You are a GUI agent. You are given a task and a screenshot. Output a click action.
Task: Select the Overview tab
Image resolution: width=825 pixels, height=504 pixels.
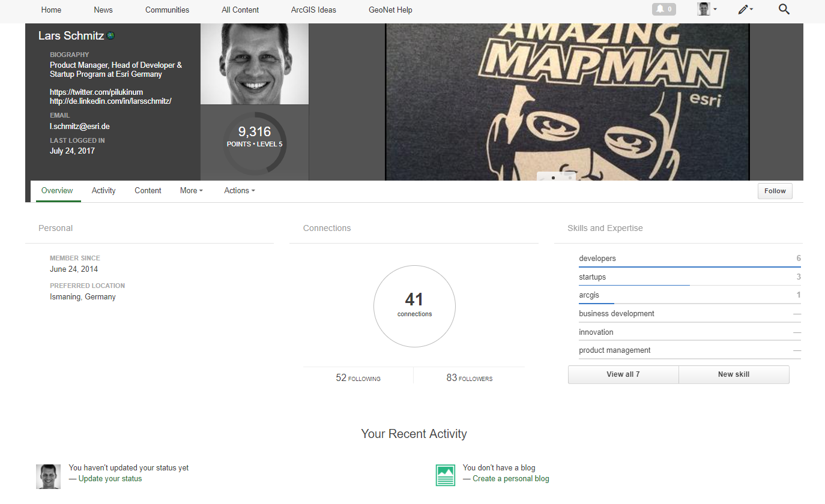[x=57, y=191]
